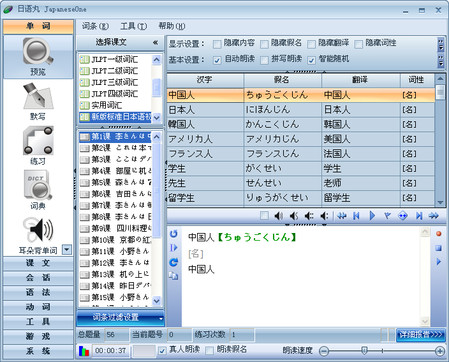
Task: Open the dropdown arrow beside 耳朵背单词
Action: point(67,249)
